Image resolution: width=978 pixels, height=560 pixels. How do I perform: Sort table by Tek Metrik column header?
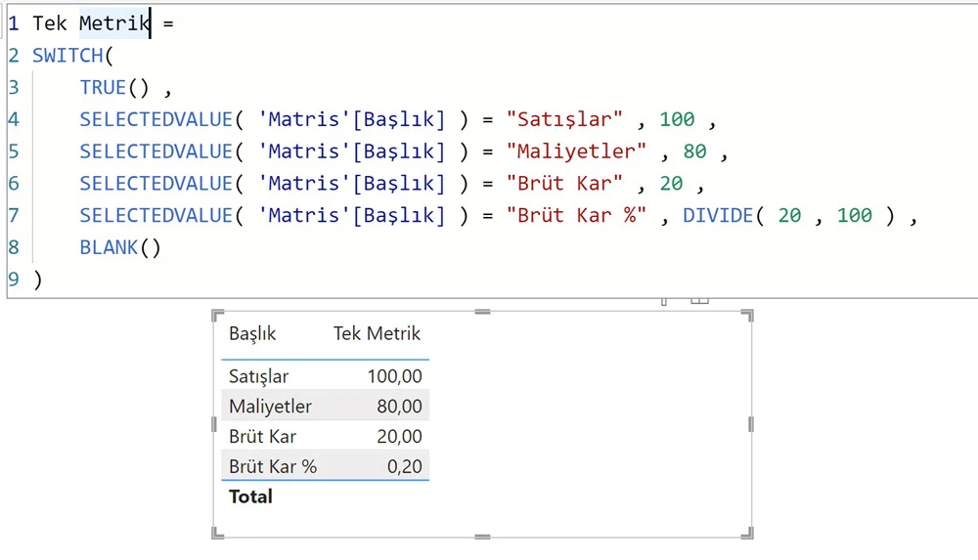(x=377, y=333)
